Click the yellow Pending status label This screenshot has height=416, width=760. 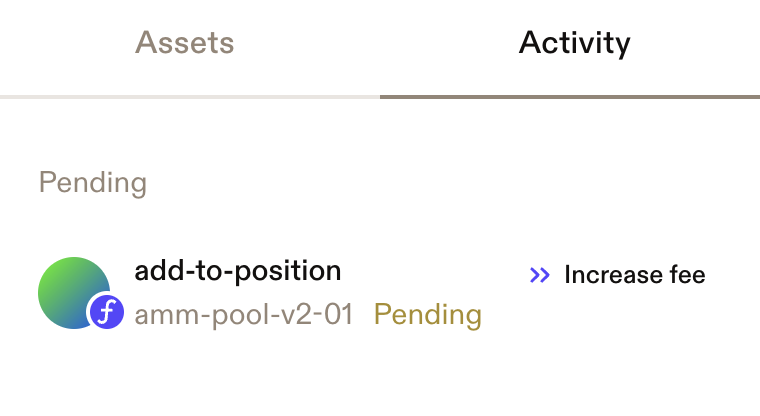tap(428, 315)
